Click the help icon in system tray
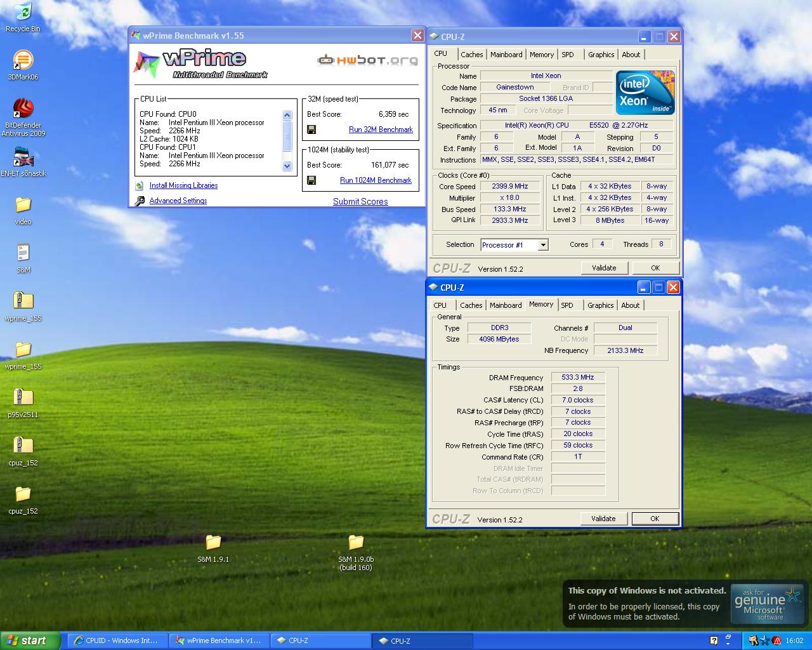 pyautogui.click(x=714, y=640)
